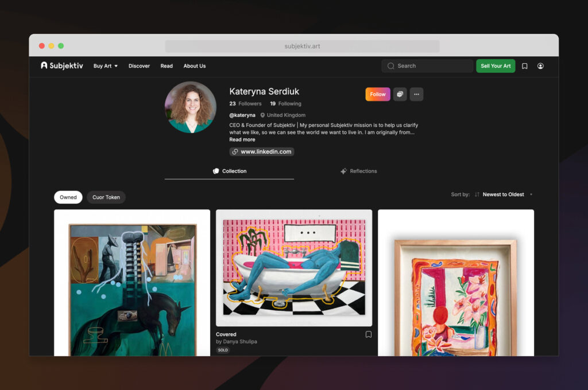View the 19 Following list
Viewport: 588px width, 390px height.
pos(285,104)
